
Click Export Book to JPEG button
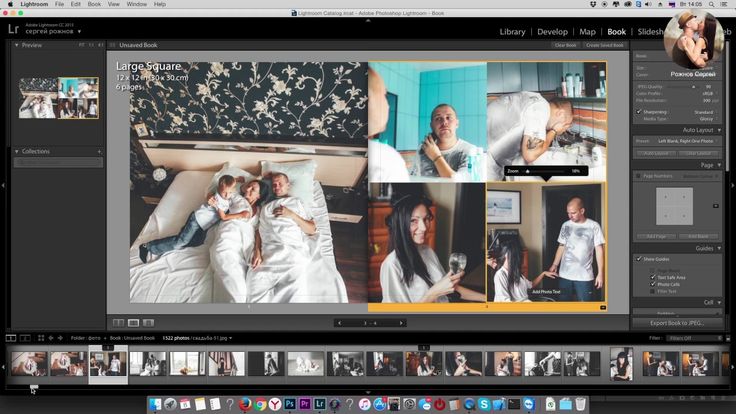coord(679,323)
